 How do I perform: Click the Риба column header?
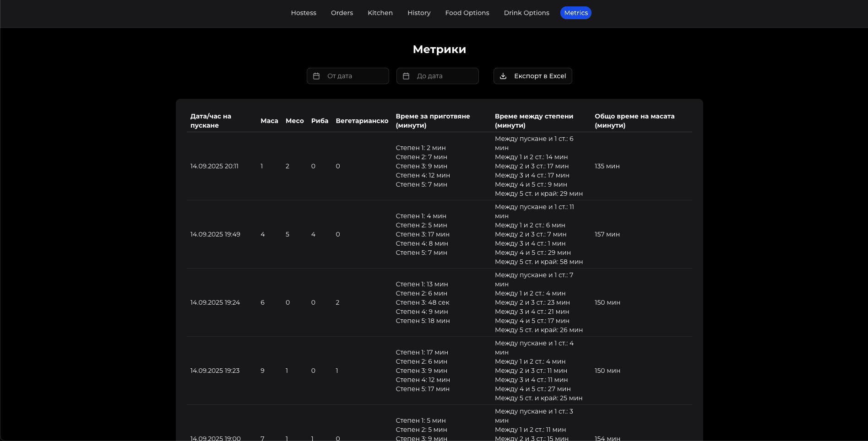(320, 121)
